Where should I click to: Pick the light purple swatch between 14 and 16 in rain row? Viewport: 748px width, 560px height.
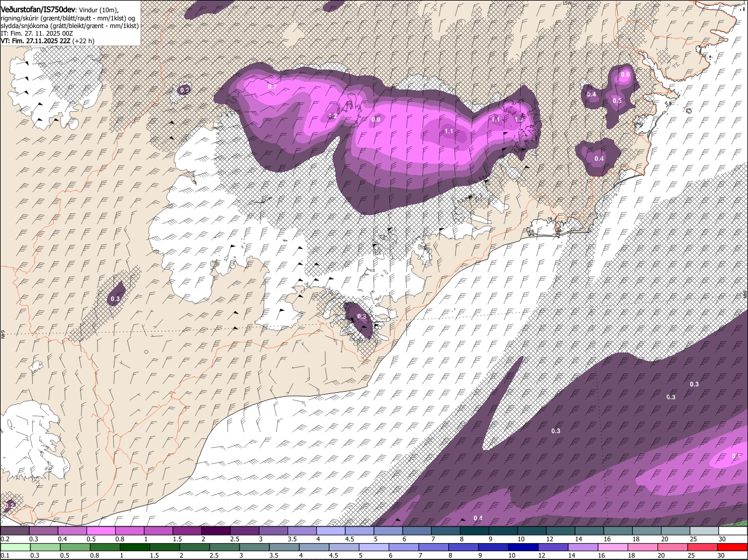(x=584, y=547)
